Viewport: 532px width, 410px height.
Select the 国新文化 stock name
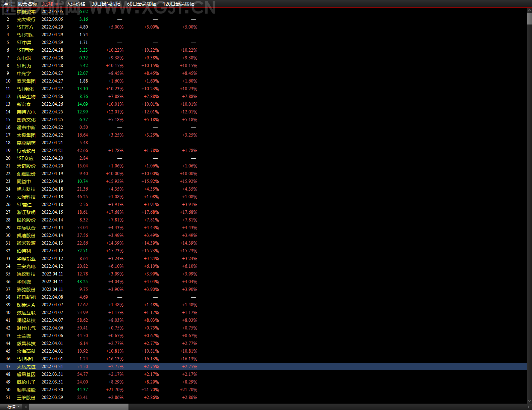[26, 120]
